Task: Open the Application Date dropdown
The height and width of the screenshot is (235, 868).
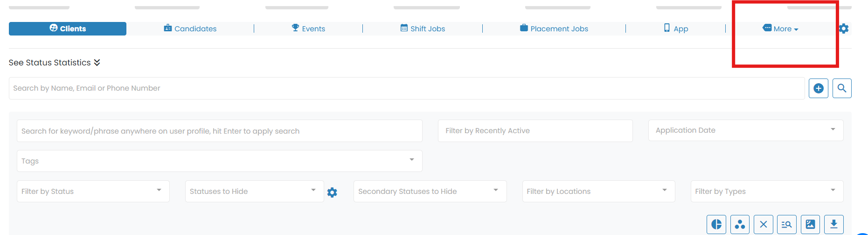Action: click(x=745, y=130)
